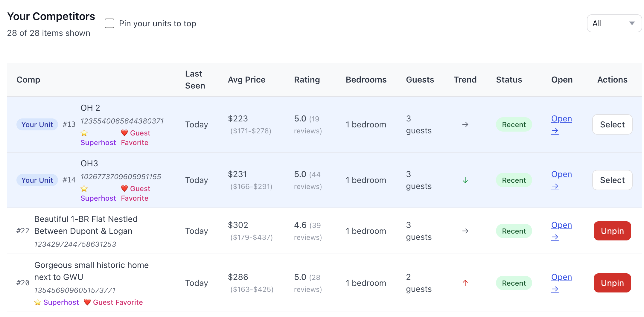Click the down trend arrow for OH3

pyautogui.click(x=465, y=180)
